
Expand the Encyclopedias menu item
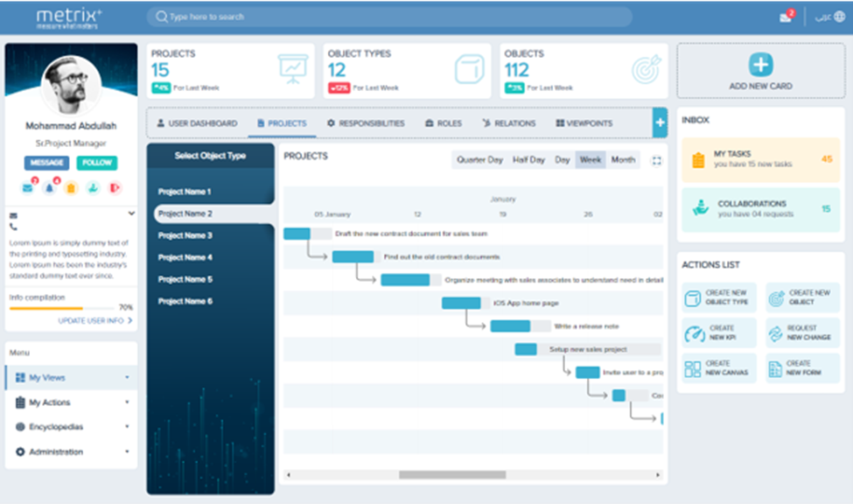click(x=71, y=427)
